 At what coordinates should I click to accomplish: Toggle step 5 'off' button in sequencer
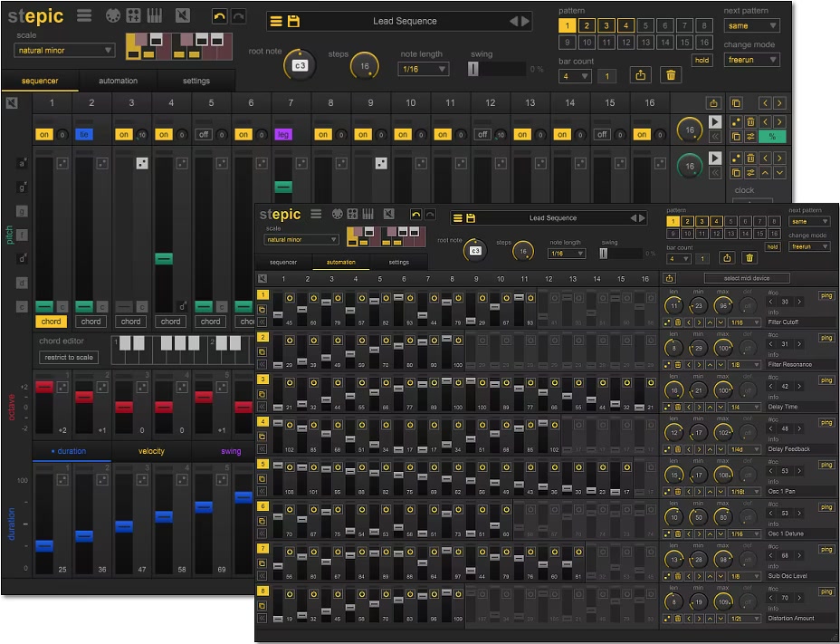click(204, 134)
